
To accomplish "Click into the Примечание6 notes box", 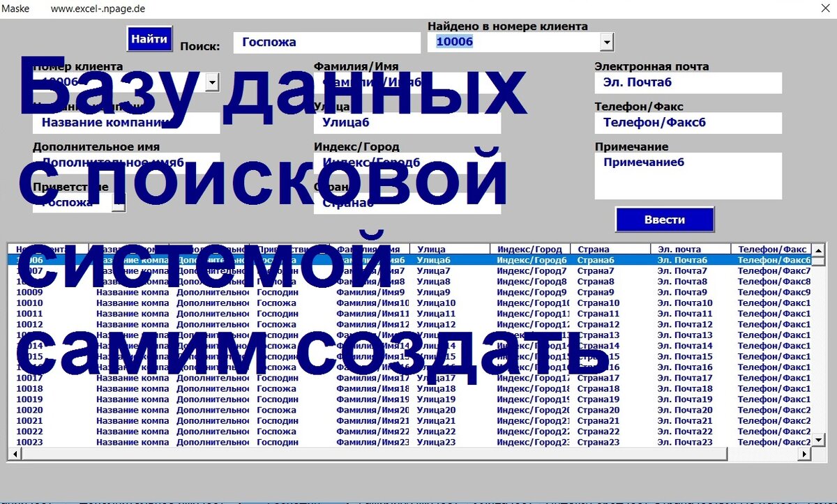I will pos(688,176).
